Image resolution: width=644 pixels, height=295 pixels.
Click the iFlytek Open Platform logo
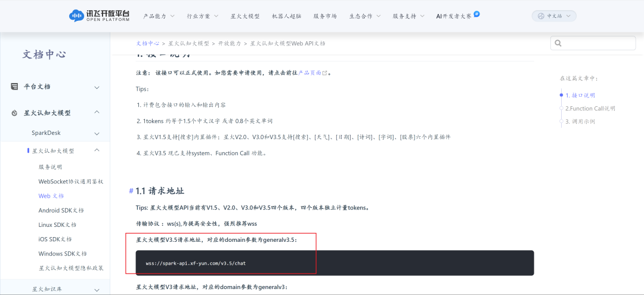[100, 16]
